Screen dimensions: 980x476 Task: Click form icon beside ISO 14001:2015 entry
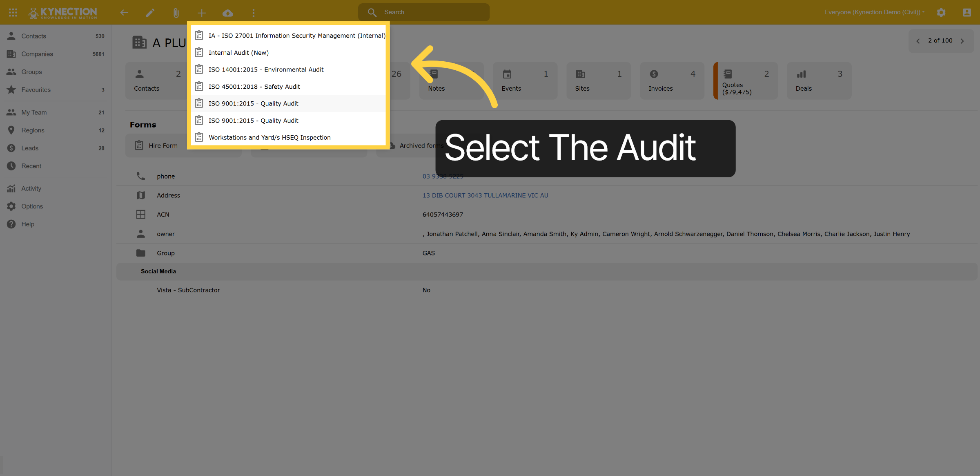tap(199, 69)
